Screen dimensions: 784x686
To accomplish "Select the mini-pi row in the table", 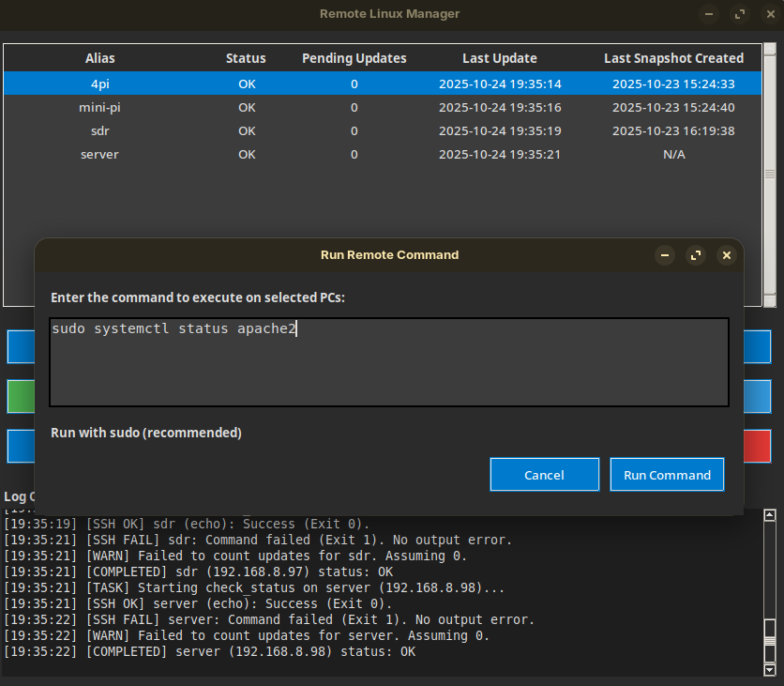I will 100,107.
